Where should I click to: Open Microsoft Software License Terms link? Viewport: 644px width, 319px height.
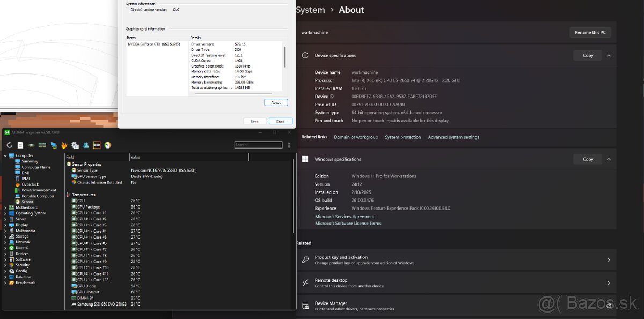point(348,224)
